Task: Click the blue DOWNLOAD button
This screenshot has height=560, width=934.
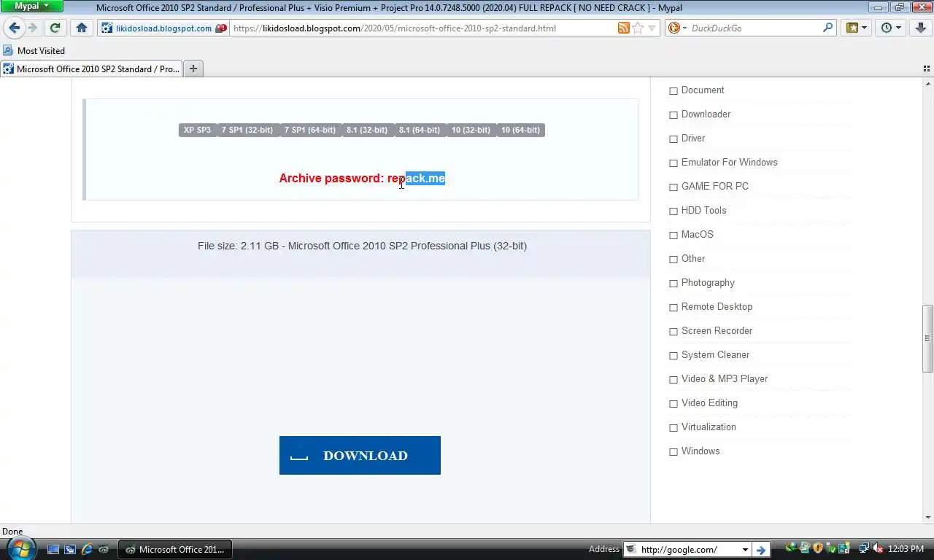Action: coord(360,455)
